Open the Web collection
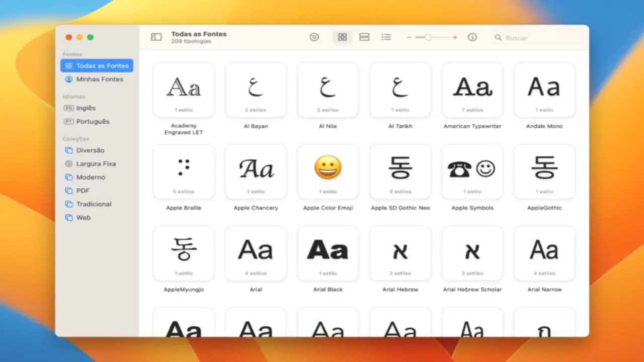 click(97, 218)
